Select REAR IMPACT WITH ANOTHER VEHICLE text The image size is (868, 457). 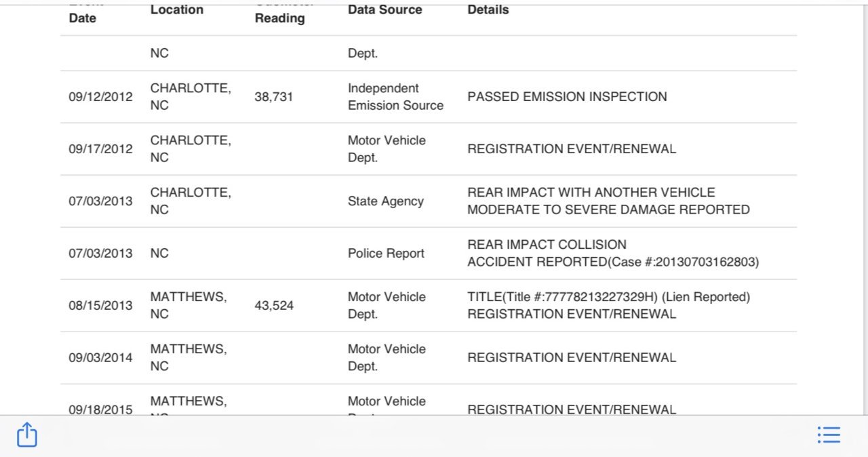click(591, 193)
